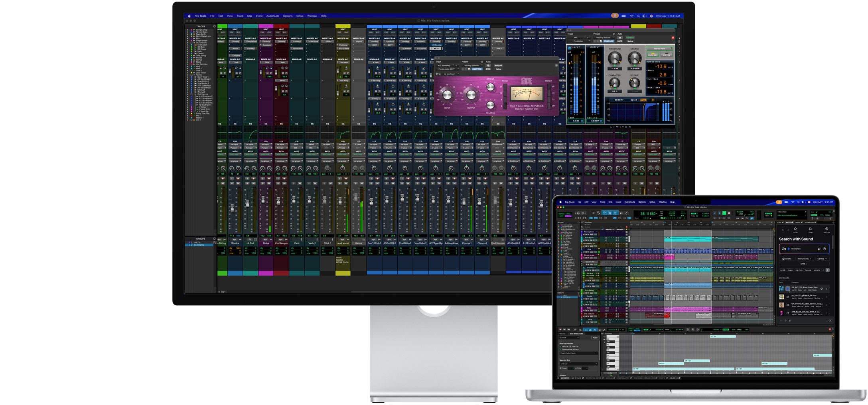
Task: Open the Splice Home icon
Action: tap(795, 229)
